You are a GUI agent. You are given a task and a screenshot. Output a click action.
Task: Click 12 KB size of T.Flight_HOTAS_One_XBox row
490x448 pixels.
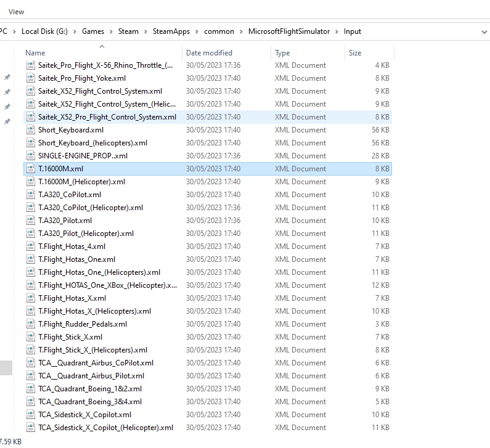380,285
